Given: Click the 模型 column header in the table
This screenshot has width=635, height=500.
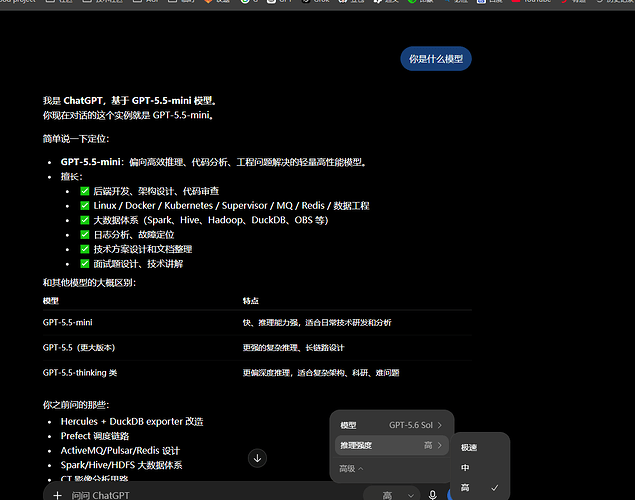Looking at the screenshot, I should pos(51,301).
